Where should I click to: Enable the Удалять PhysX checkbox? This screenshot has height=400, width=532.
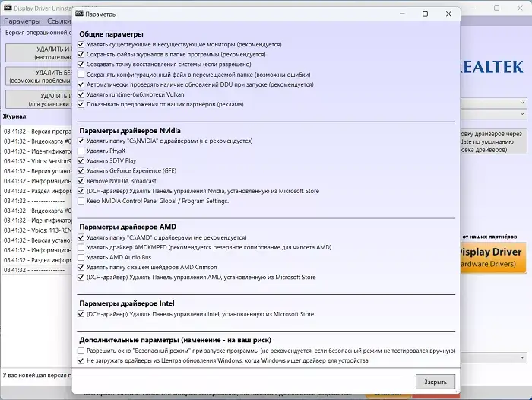81,151
